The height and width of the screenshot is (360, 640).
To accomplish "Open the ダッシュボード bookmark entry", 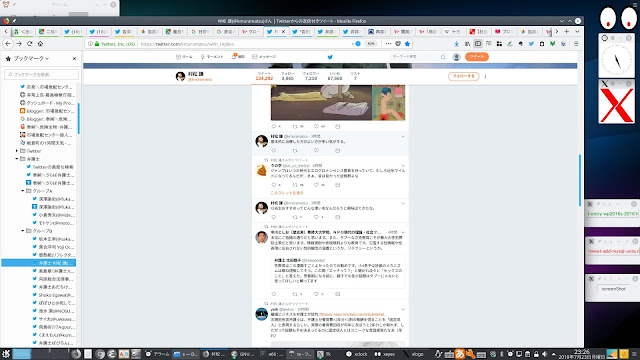I will click(x=47, y=103).
